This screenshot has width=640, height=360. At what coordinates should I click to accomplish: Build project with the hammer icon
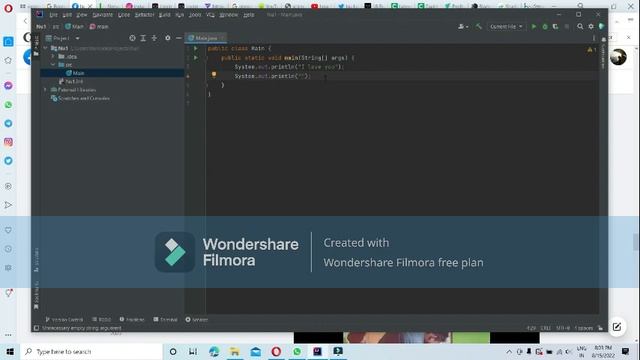click(479, 27)
